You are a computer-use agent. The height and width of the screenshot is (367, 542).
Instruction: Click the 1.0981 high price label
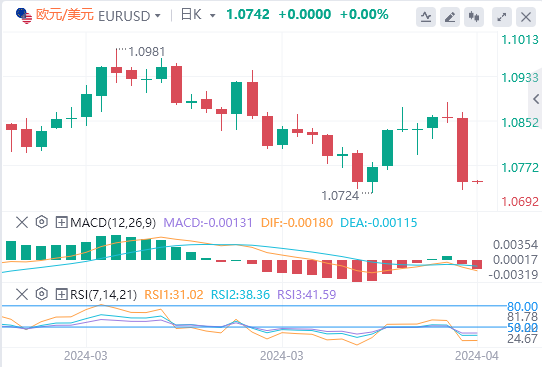(147, 52)
